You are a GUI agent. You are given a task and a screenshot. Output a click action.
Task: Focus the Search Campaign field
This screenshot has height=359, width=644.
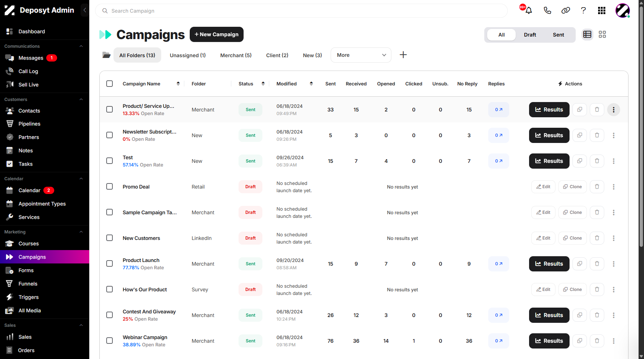click(301, 11)
